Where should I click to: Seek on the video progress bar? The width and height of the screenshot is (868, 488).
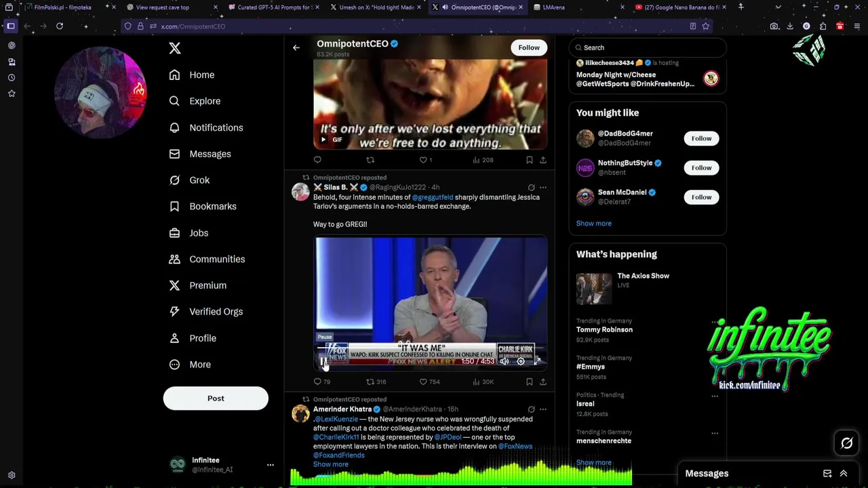point(430,349)
